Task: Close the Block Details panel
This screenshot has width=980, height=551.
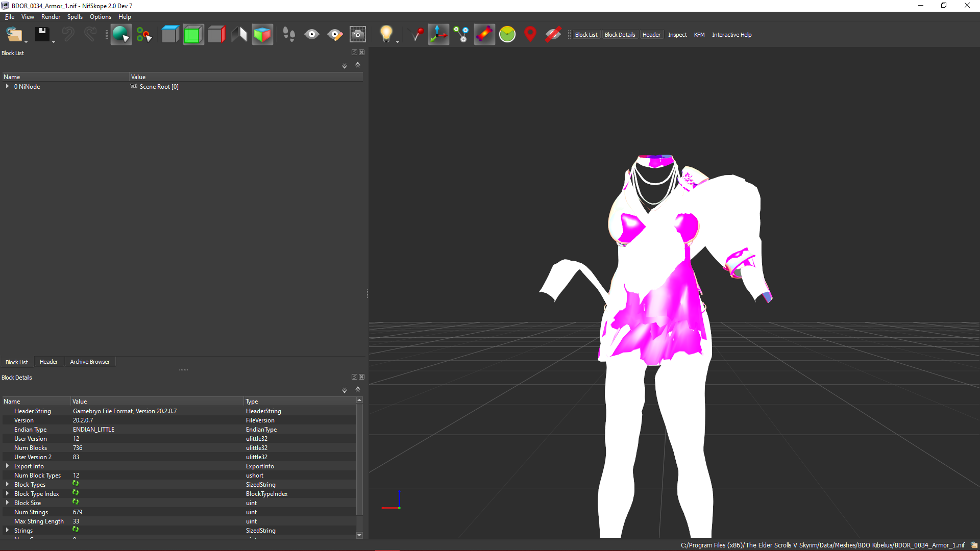Action: click(x=362, y=377)
